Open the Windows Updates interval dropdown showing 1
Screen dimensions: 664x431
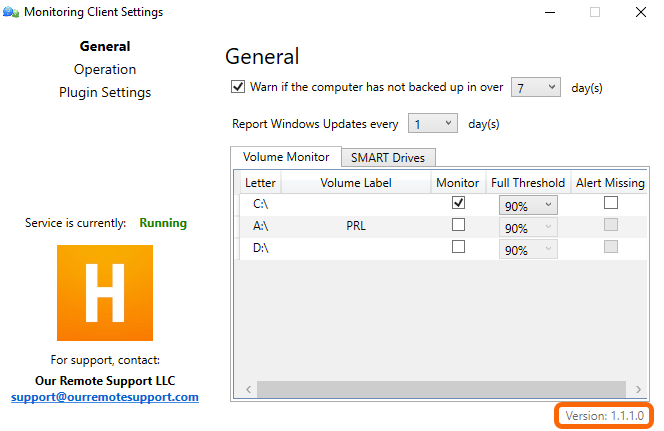pyautogui.click(x=432, y=123)
